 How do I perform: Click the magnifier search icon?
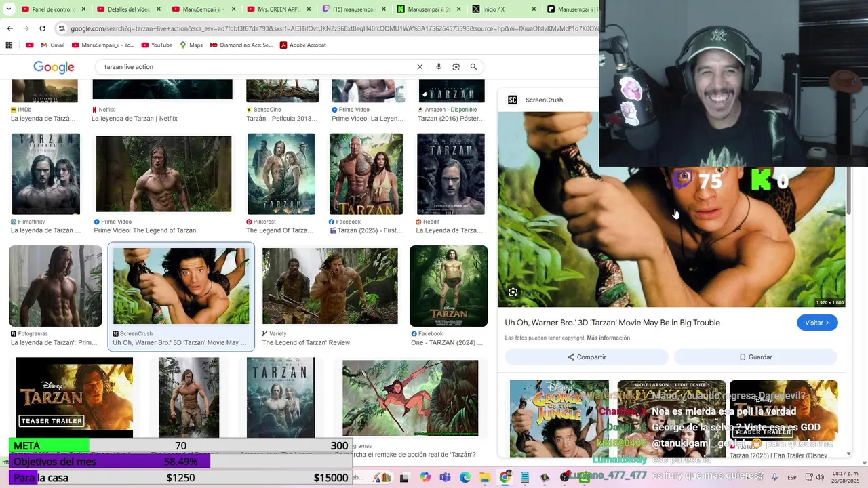(x=473, y=67)
